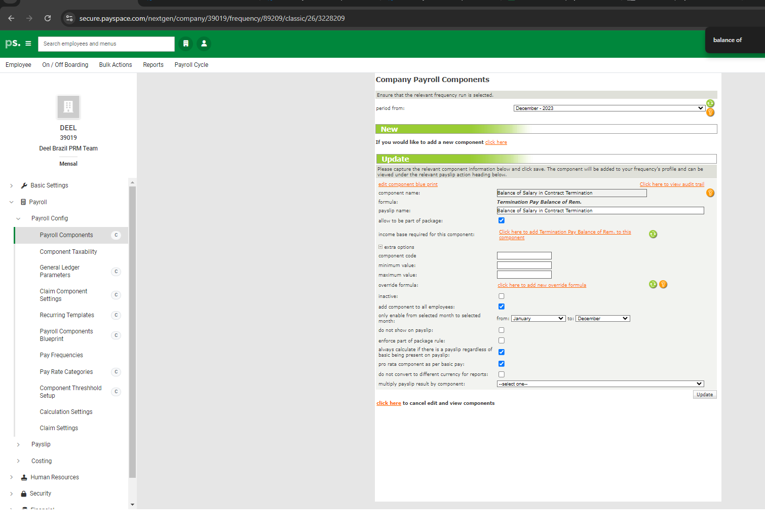The width and height of the screenshot is (765, 532).
Task: Uncheck add component to all employees
Action: tap(502, 307)
